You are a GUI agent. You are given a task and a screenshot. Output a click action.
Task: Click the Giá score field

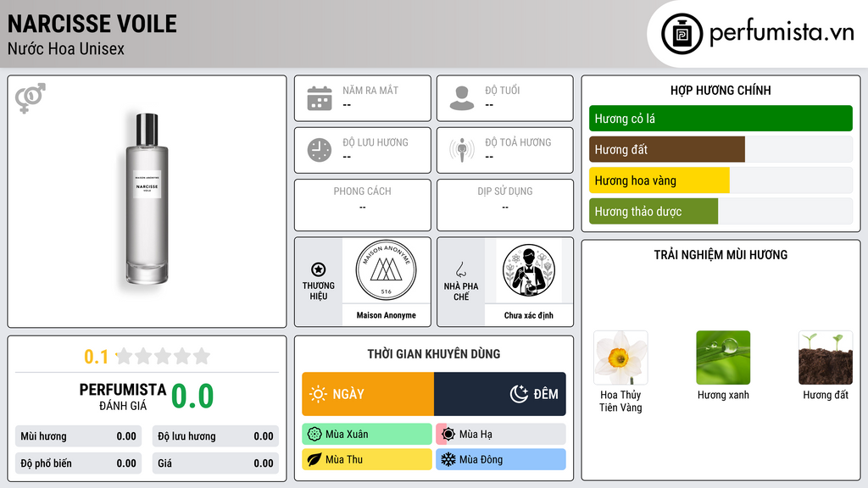click(x=215, y=463)
